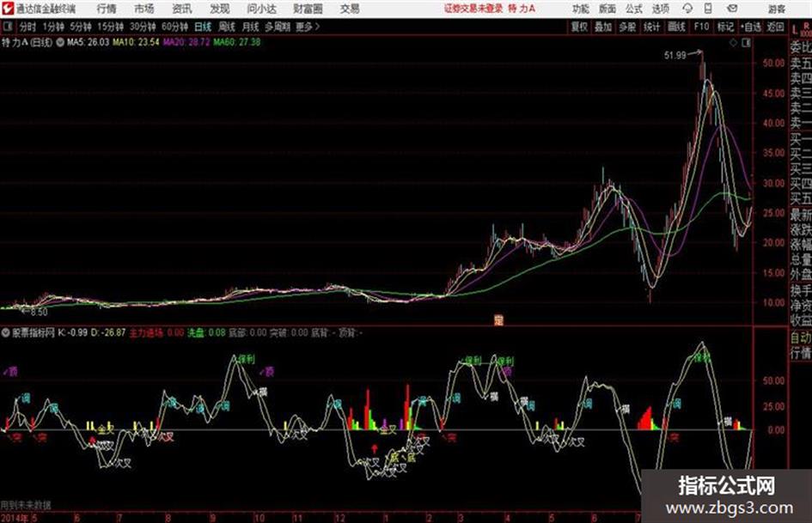Click the 委比 row in the quote panel
This screenshot has width=812, height=523.
point(801,47)
